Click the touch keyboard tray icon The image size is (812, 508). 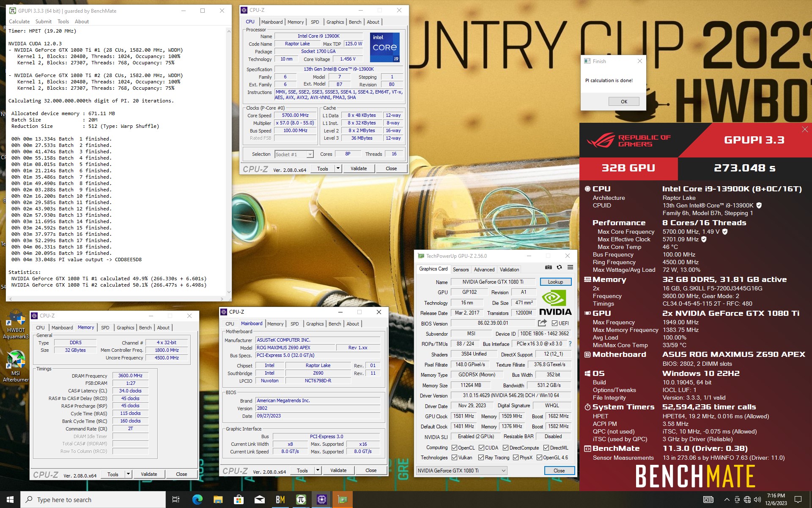708,500
